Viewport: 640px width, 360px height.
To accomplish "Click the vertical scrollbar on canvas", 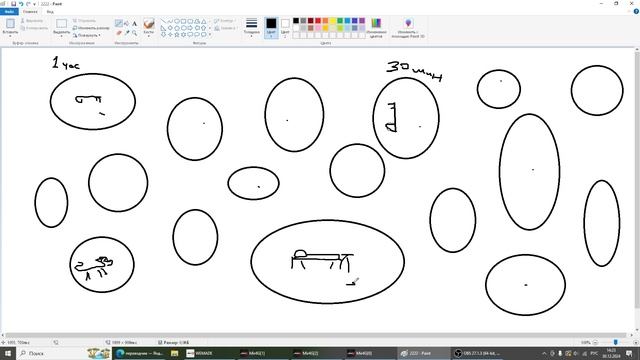I will tap(637, 180).
